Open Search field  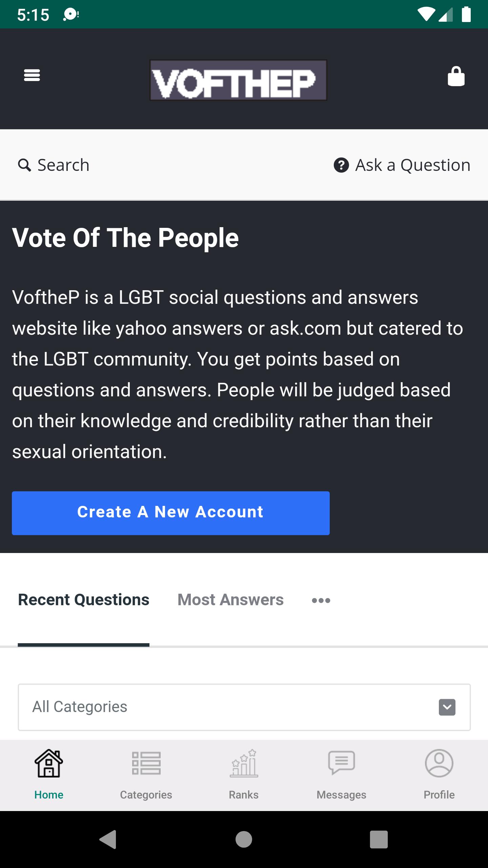(54, 165)
